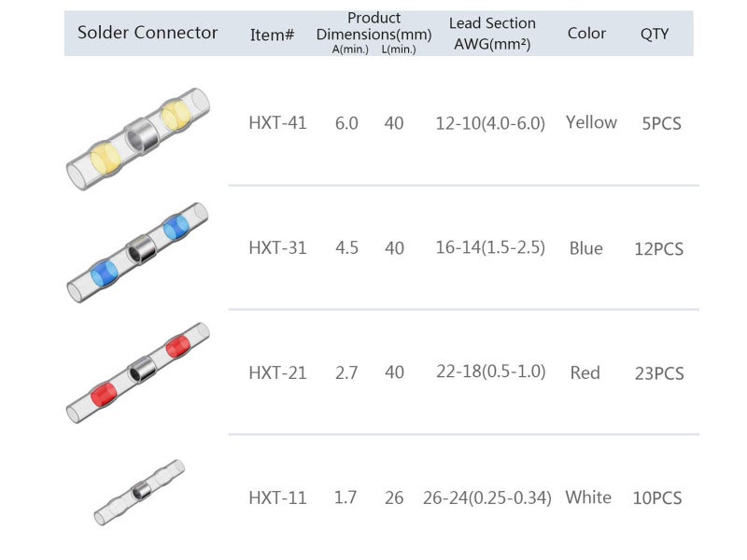Click the yellow solder connector image
747x560 pixels.
[x=137, y=138]
